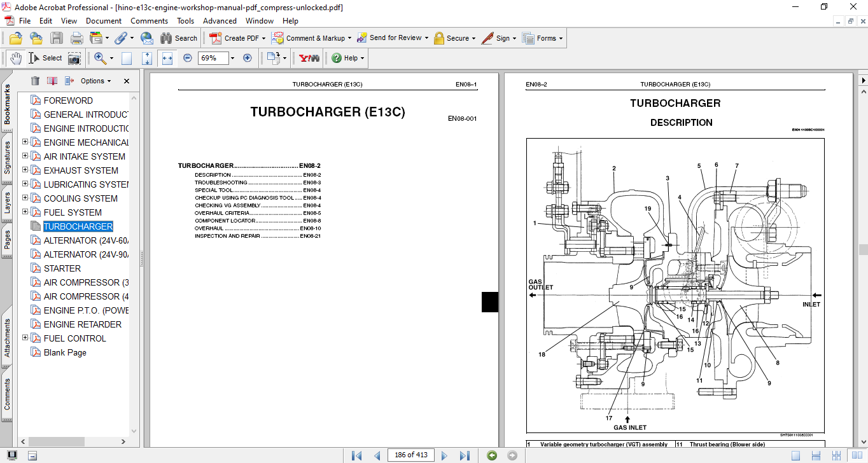
Task: Click the Open file folder icon
Action: [x=16, y=38]
